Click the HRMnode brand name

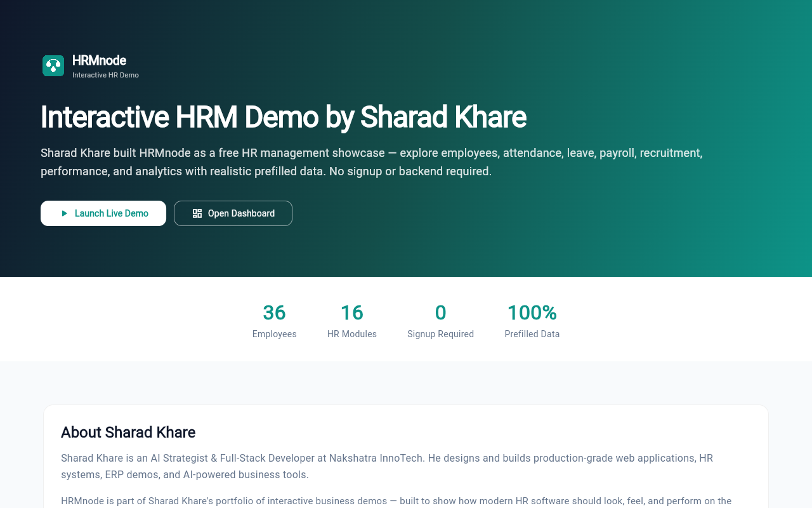point(99,60)
